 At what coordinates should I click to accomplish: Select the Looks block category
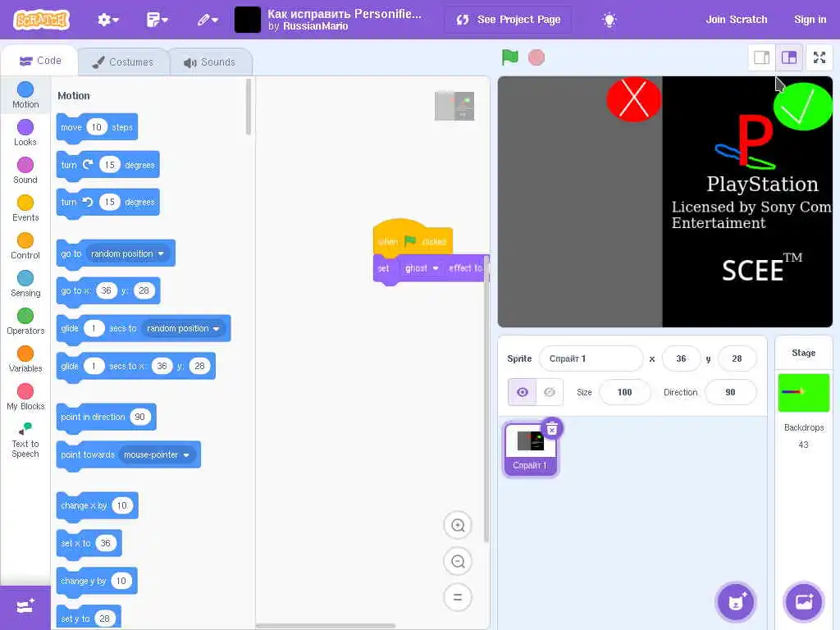pos(25,132)
